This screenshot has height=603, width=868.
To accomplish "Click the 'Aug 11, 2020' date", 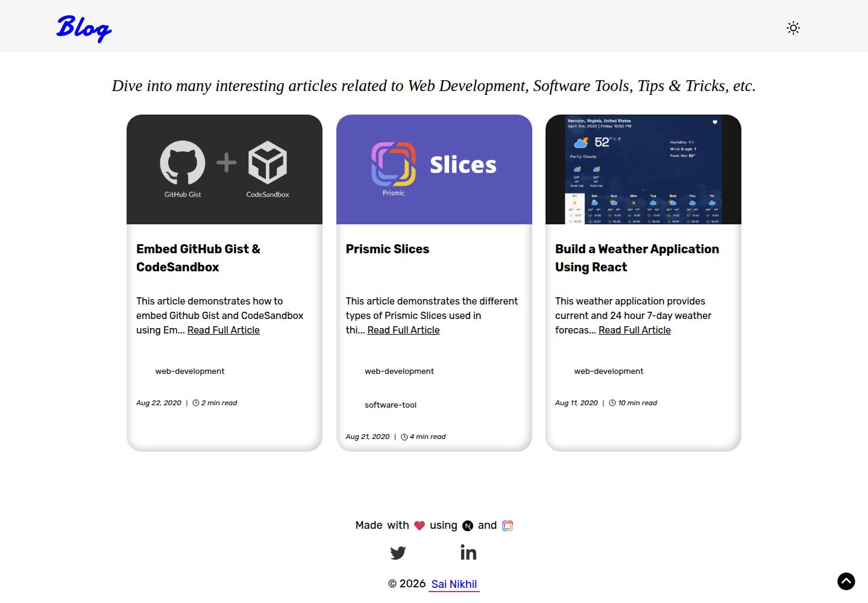I will click(x=576, y=403).
